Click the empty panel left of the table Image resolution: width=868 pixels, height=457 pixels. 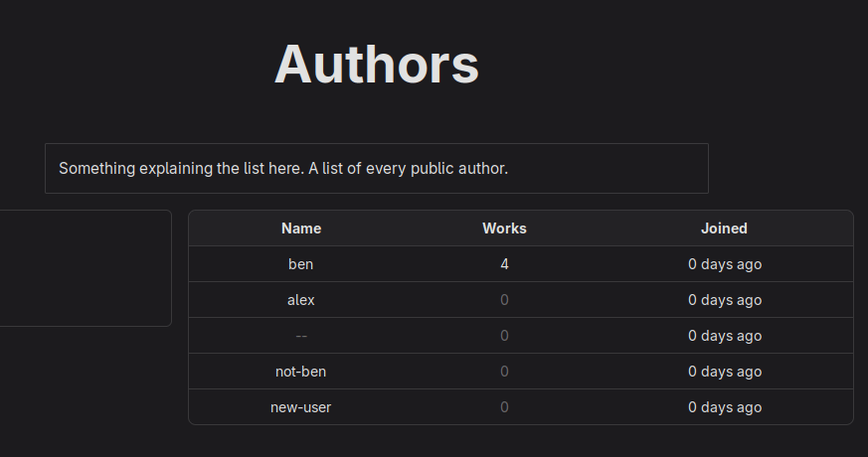(85, 268)
